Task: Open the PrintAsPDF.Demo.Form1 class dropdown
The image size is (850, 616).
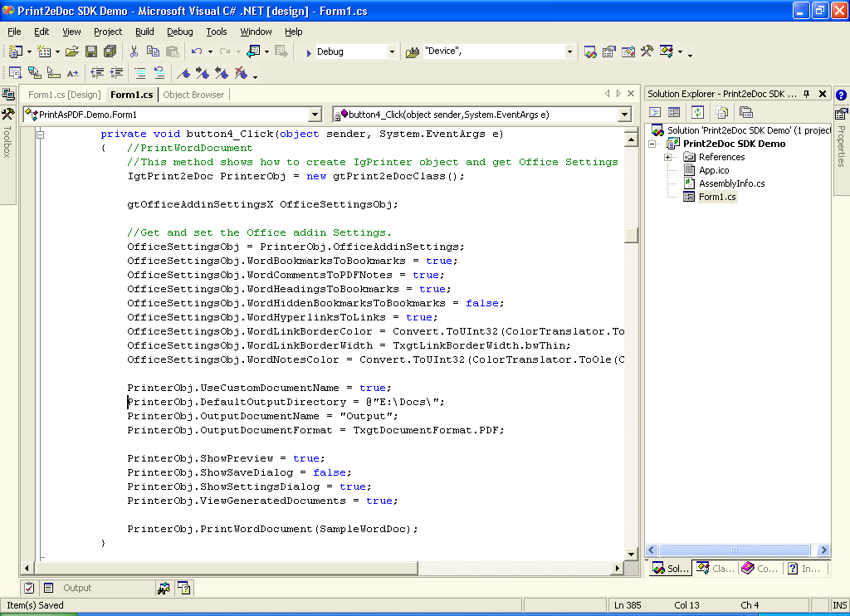Action: (x=315, y=115)
